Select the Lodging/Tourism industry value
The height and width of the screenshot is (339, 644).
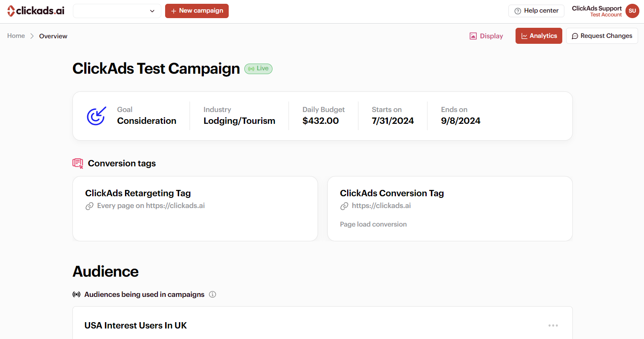coord(239,121)
